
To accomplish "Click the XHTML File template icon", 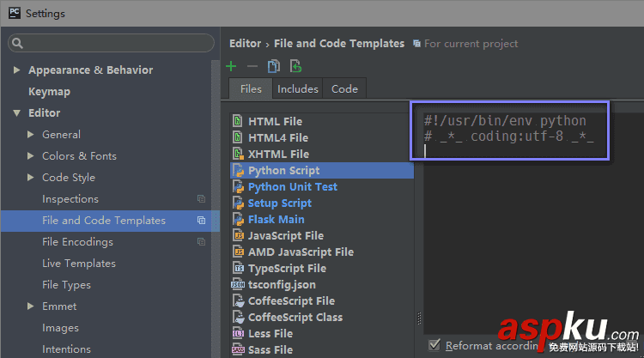I will coord(238,154).
